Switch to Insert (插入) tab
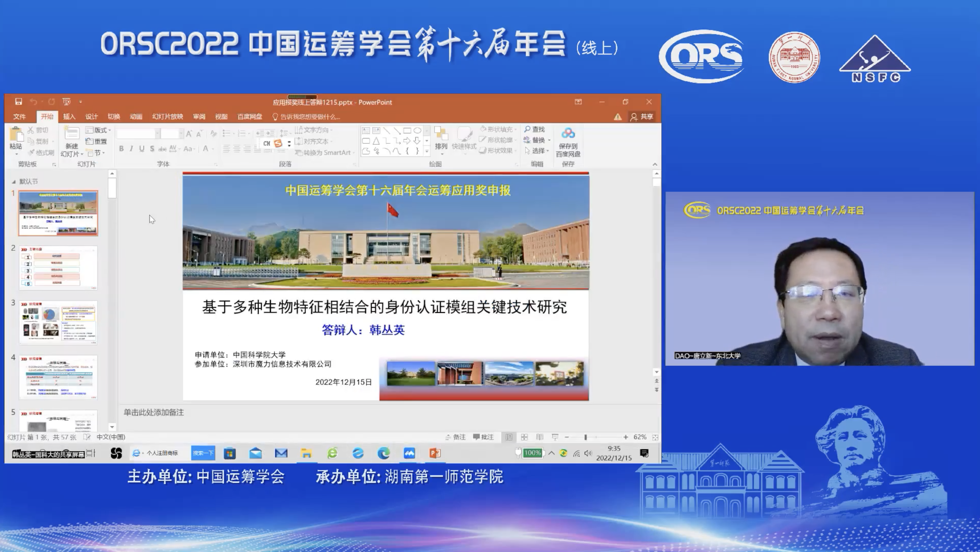 (69, 116)
